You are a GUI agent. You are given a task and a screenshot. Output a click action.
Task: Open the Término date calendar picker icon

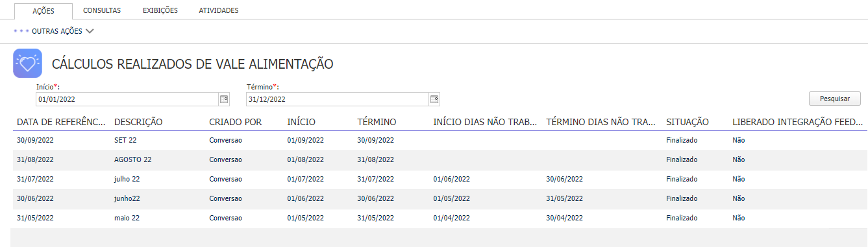coord(434,99)
